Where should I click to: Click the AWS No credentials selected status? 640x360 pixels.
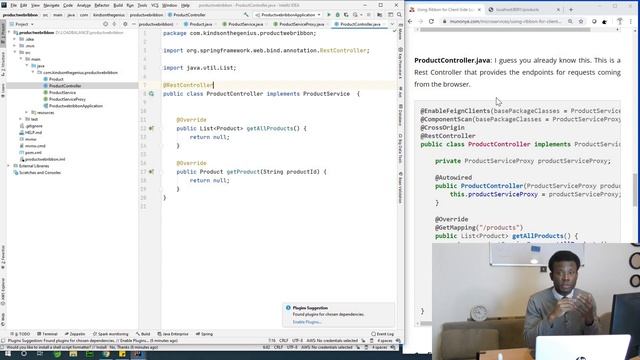click(x=332, y=340)
